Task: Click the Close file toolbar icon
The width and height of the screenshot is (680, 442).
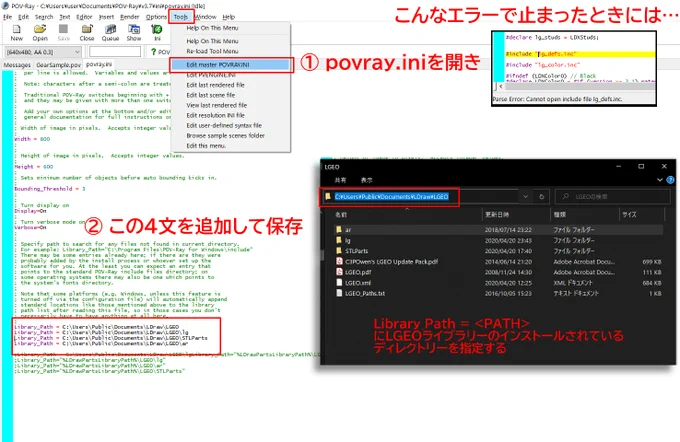Action: pyautogui.click(x=87, y=29)
